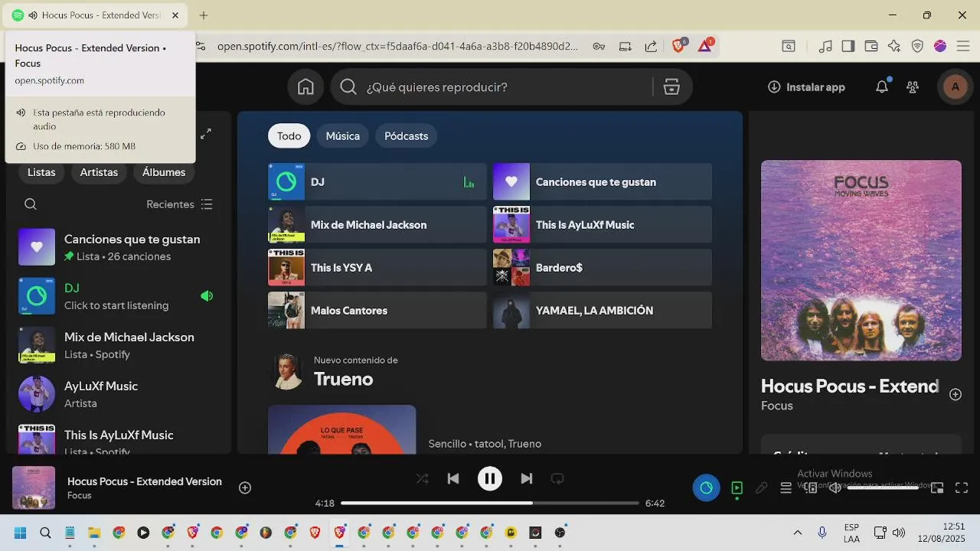
Task: Open the miniplayer icon
Action: pos(937,487)
